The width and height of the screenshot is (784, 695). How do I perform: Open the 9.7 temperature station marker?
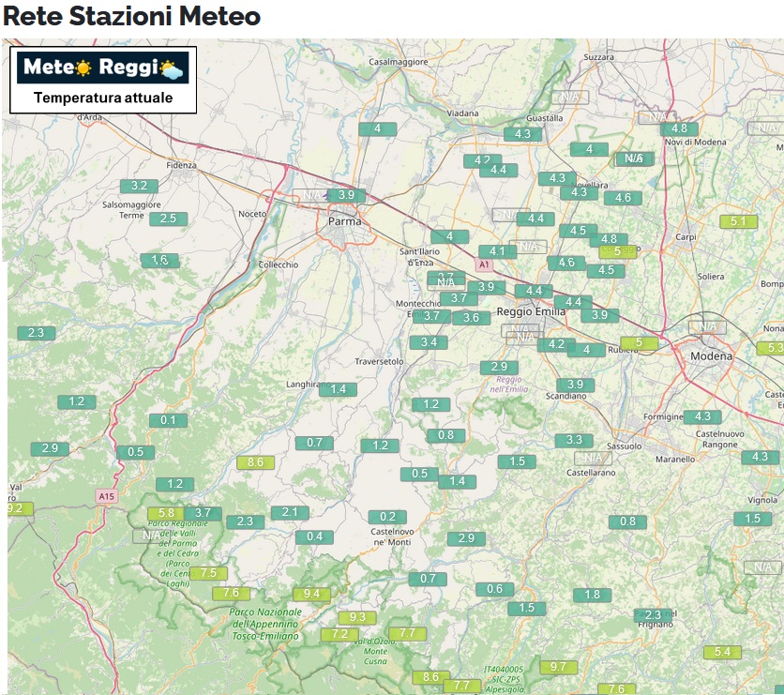pyautogui.click(x=558, y=667)
